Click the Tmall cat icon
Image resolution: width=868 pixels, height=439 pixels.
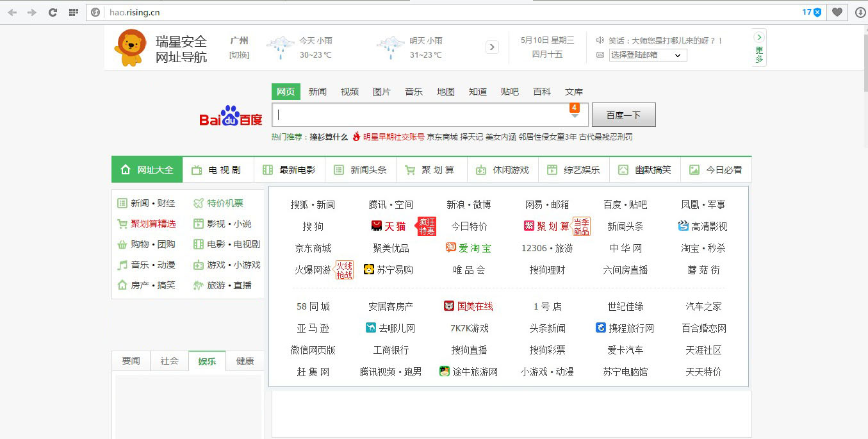377,226
